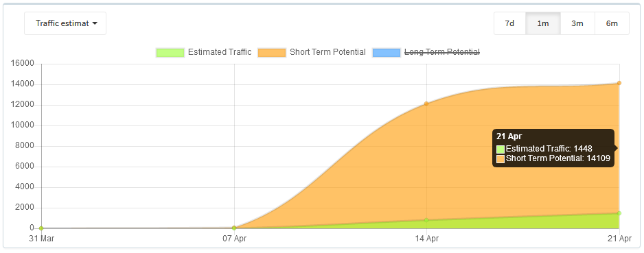Click the dropdown caret beside Traffic estimat
Image resolution: width=644 pixels, height=253 pixels.
[95, 23]
